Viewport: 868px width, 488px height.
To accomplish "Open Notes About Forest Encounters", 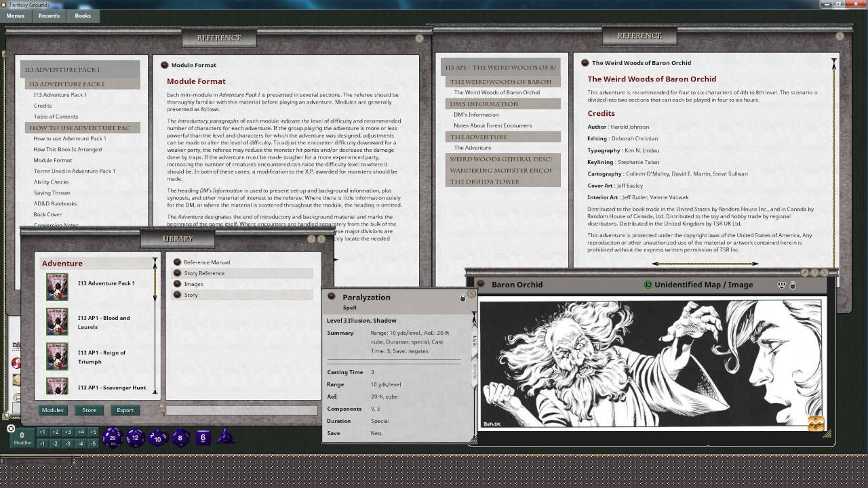I will (x=493, y=125).
